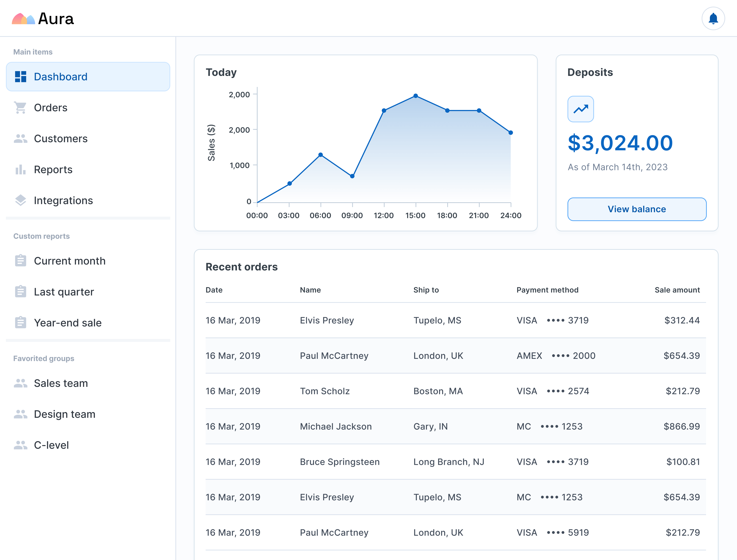Click the Orders shopping cart icon
This screenshot has width=737, height=560.
pyautogui.click(x=20, y=108)
